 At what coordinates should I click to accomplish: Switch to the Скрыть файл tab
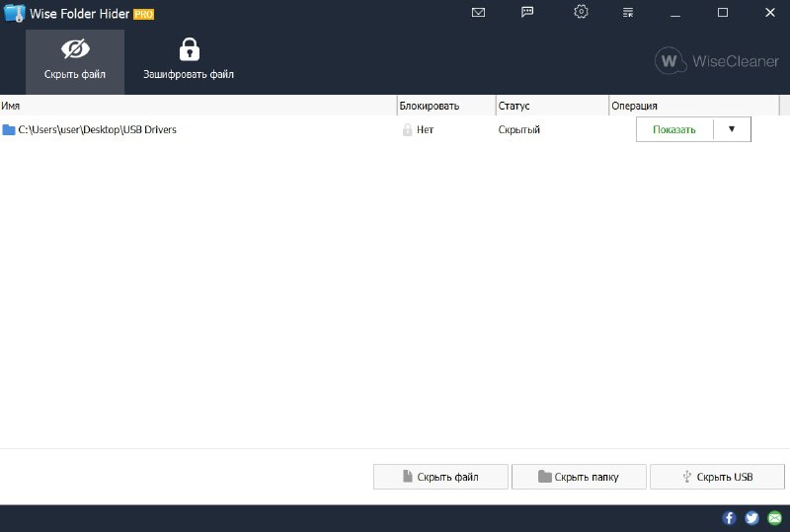75,61
